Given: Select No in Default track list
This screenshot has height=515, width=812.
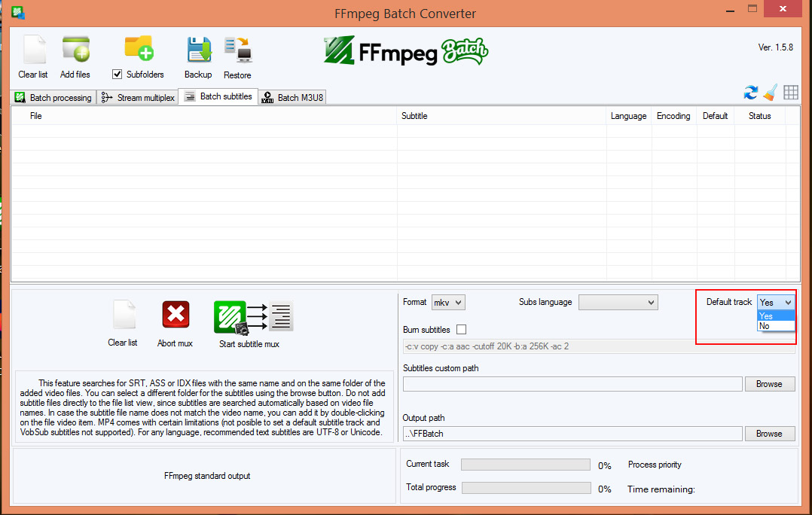Looking at the screenshot, I should pos(776,326).
